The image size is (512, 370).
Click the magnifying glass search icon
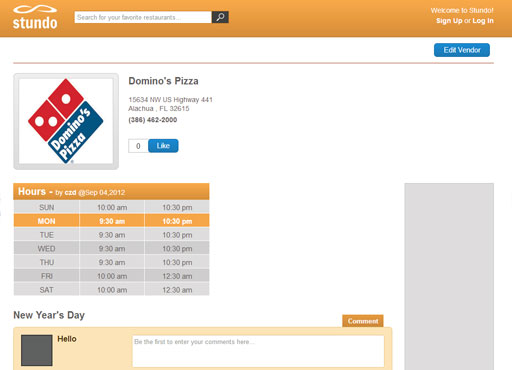[x=220, y=17]
